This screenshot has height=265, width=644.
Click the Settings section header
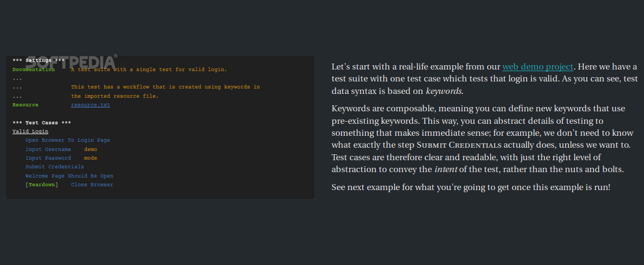(x=38, y=60)
